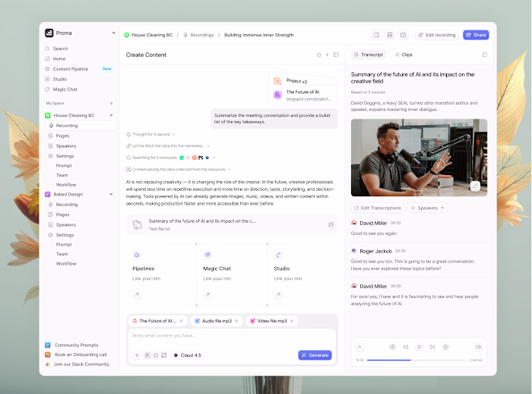532x394 pixels.
Task: Select Recording under House Cleaning BC
Action: click(81, 126)
